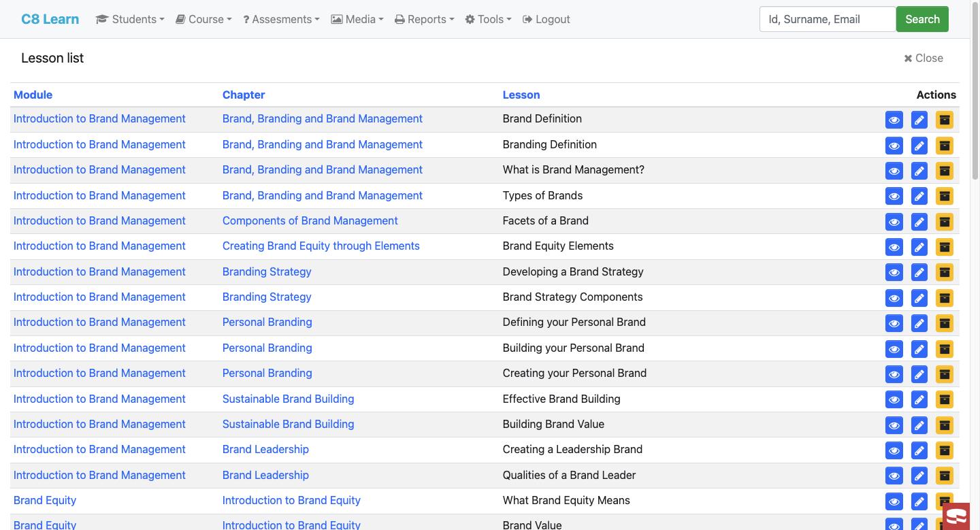This screenshot has height=530, width=980.
Task: Edit the Developing a Brand Strategy lesson
Action: (x=919, y=272)
